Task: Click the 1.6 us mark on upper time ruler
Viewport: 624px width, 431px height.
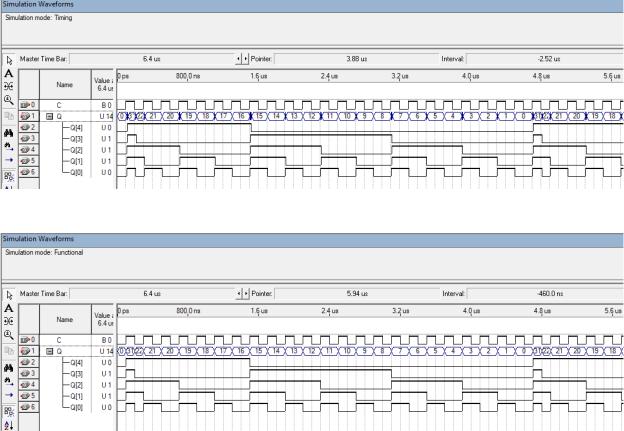Action: click(x=259, y=76)
